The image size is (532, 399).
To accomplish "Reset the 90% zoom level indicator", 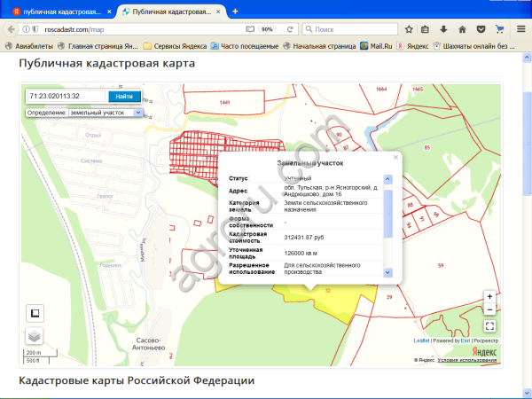I will (x=267, y=29).
